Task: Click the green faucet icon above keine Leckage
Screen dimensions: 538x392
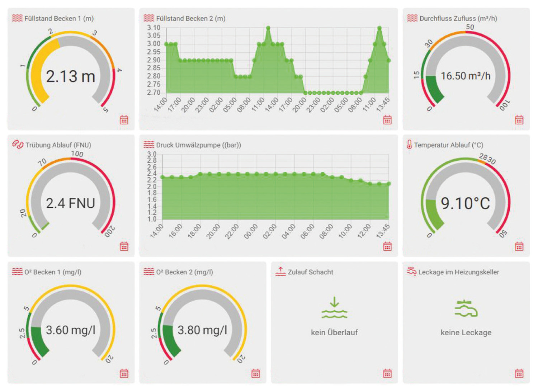Action: click(466, 308)
